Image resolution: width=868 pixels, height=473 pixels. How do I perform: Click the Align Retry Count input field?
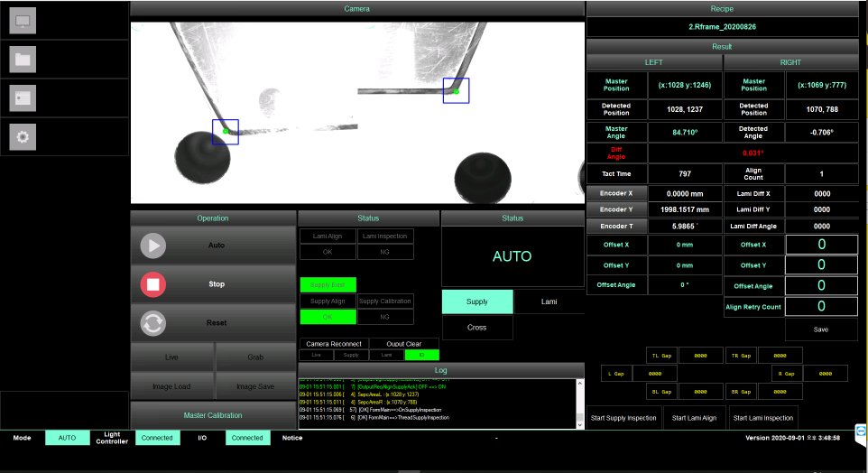click(x=821, y=306)
